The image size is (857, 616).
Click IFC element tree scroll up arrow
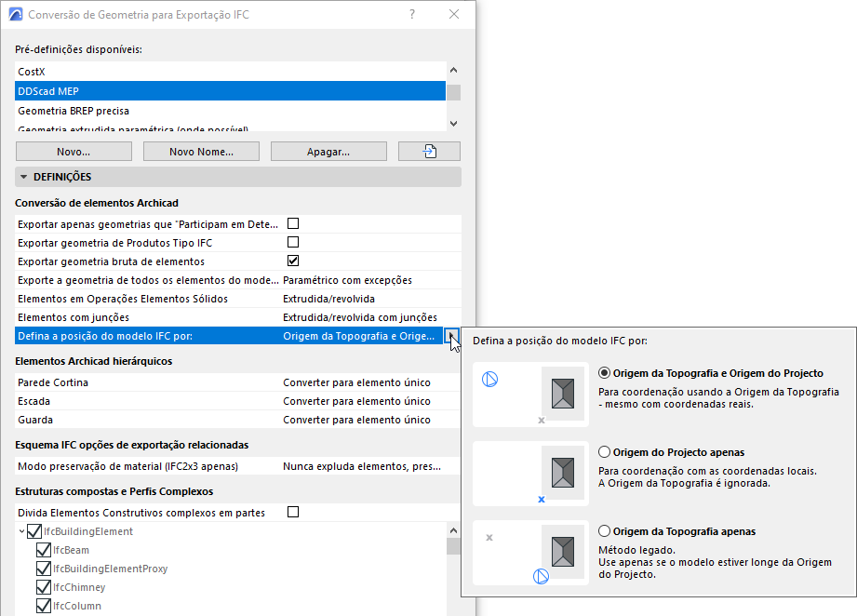(453, 530)
